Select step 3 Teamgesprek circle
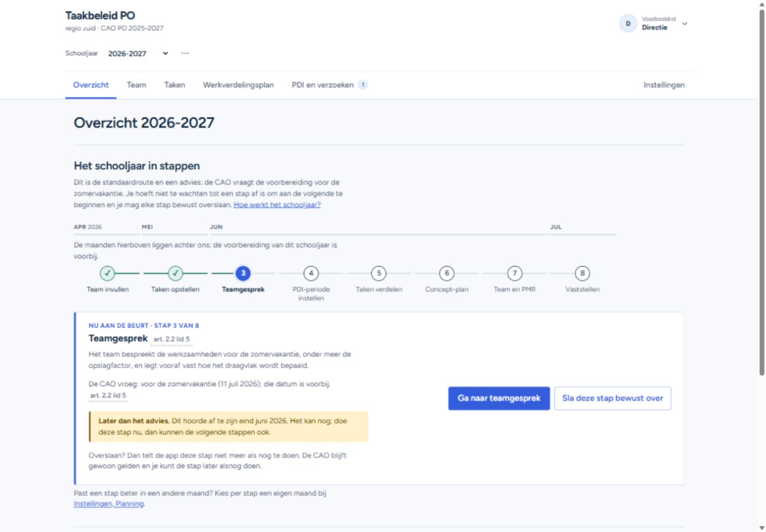The height and width of the screenshot is (532, 766). click(x=243, y=273)
